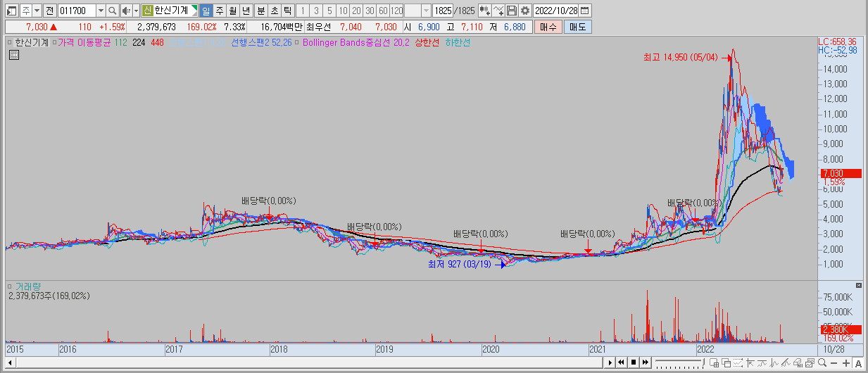868x373 pixels.
Task: Click the add line-chart overlay icon
Action: [x=498, y=11]
